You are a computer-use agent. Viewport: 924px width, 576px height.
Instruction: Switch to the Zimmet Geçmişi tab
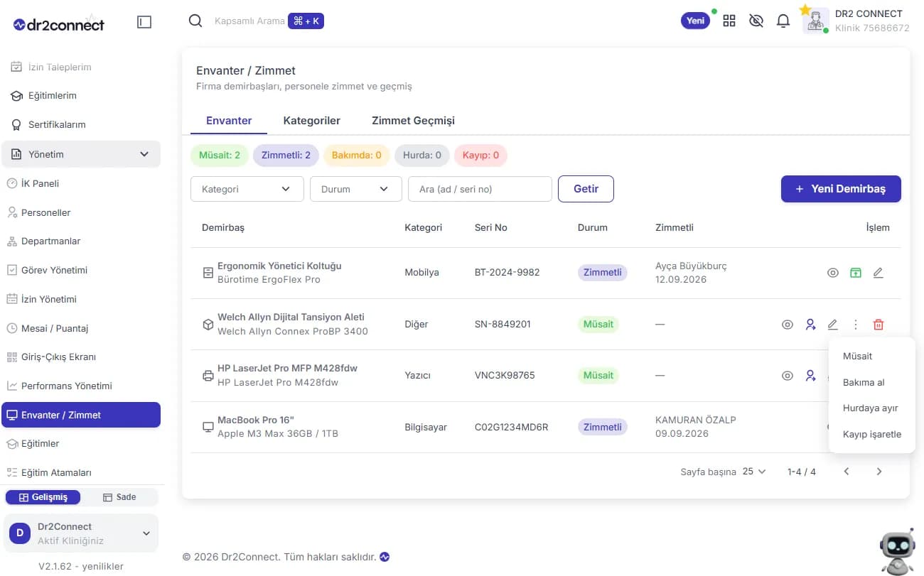coord(413,121)
